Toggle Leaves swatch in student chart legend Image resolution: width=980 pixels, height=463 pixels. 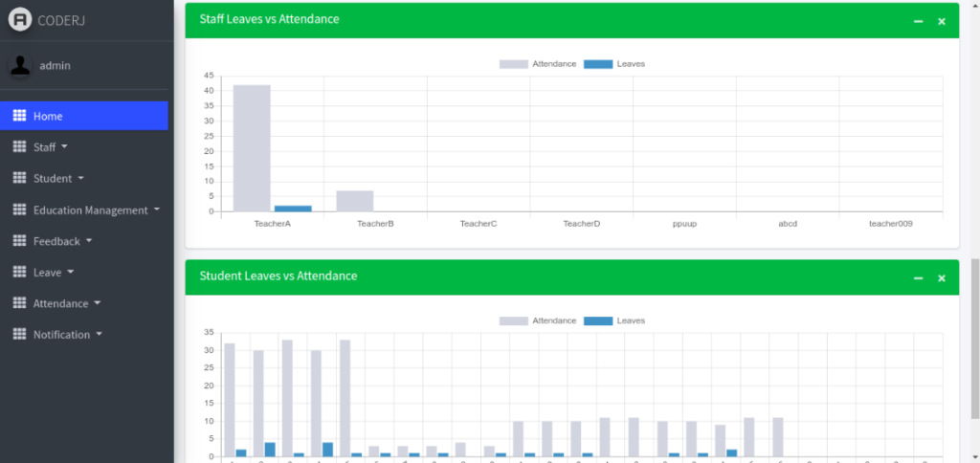click(x=597, y=320)
